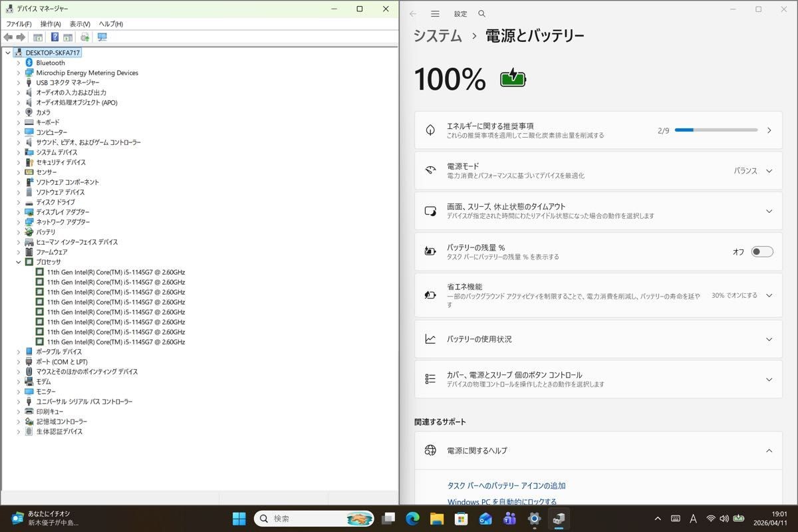798x532 pixels.
Task: Click the カメラ category icon
Action: coord(29,112)
